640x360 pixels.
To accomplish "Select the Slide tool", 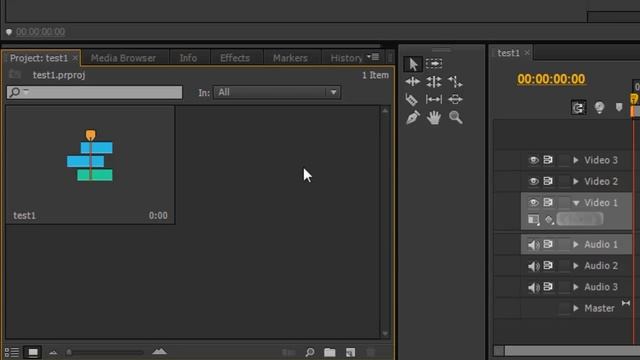I will [x=455, y=99].
